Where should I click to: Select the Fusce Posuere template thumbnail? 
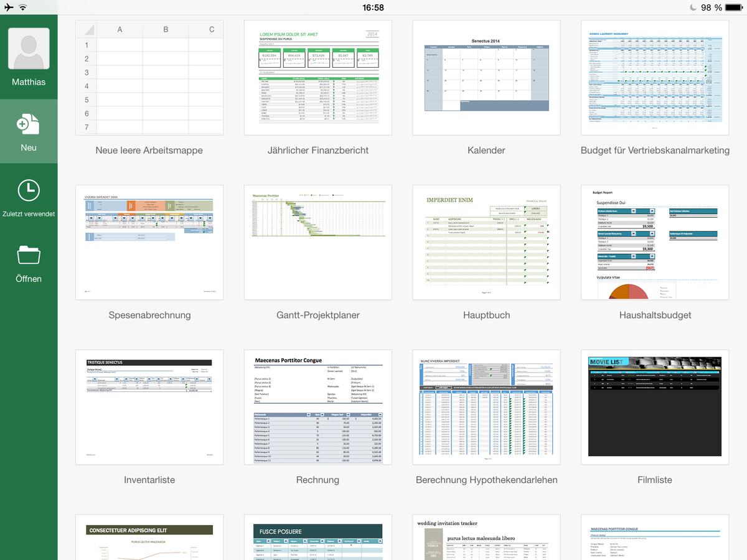click(x=318, y=538)
